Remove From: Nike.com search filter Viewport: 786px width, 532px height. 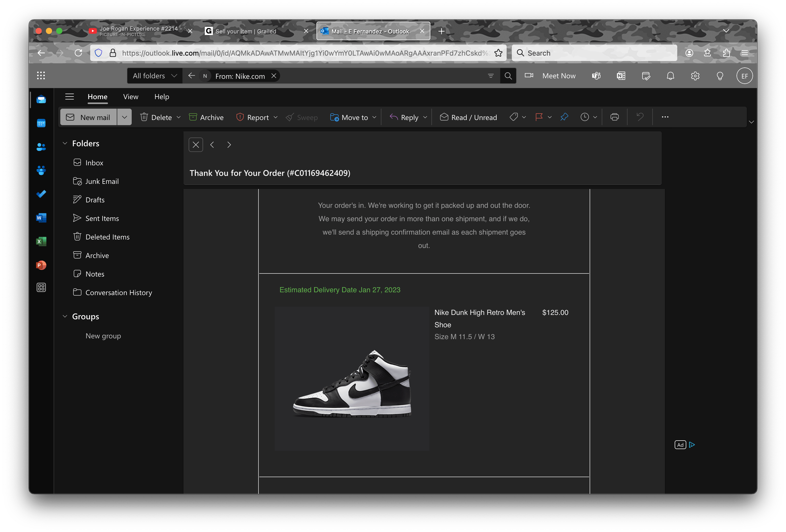pos(274,76)
